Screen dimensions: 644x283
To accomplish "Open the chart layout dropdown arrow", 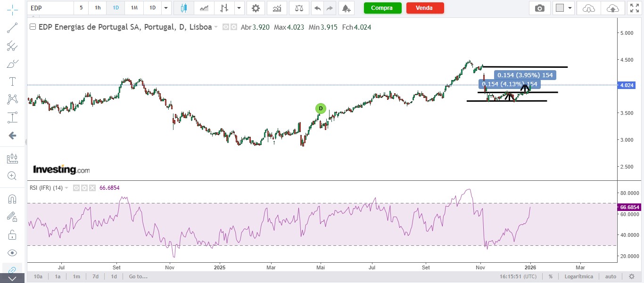I will coord(570,8).
